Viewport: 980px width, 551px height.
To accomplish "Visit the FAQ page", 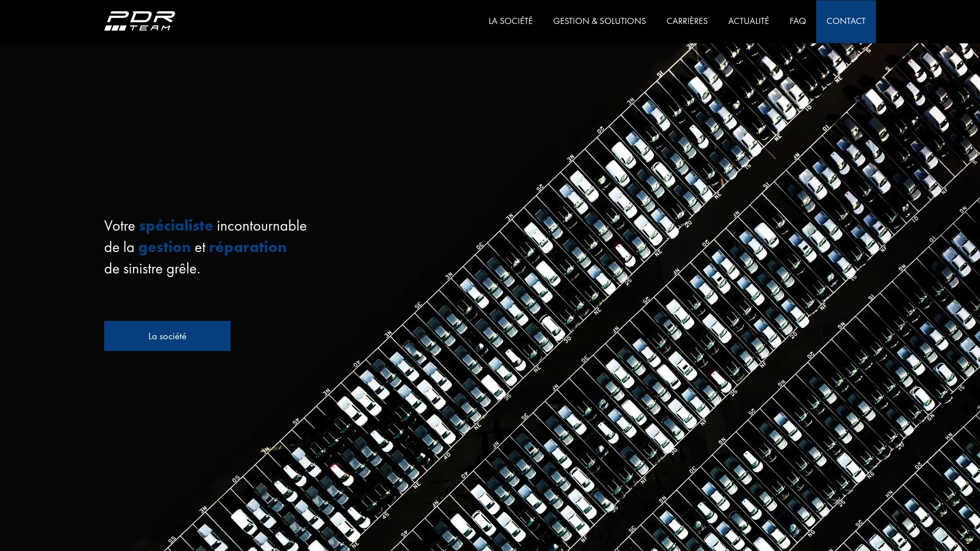I will [x=797, y=21].
